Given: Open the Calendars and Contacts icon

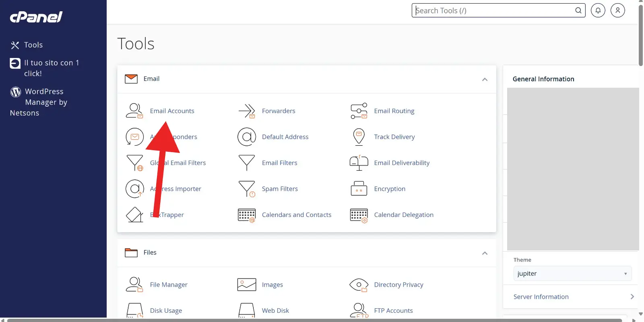Looking at the screenshot, I should tap(247, 215).
